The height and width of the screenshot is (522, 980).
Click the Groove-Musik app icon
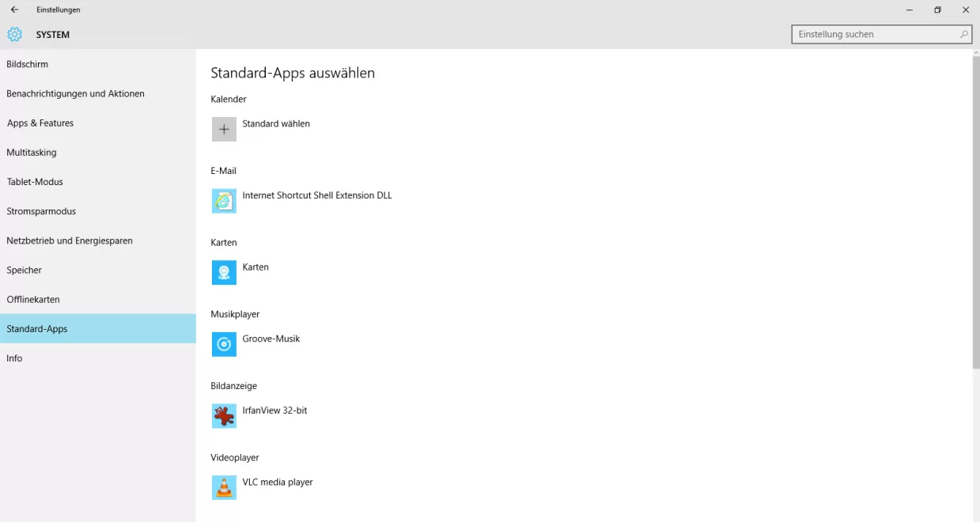(224, 344)
